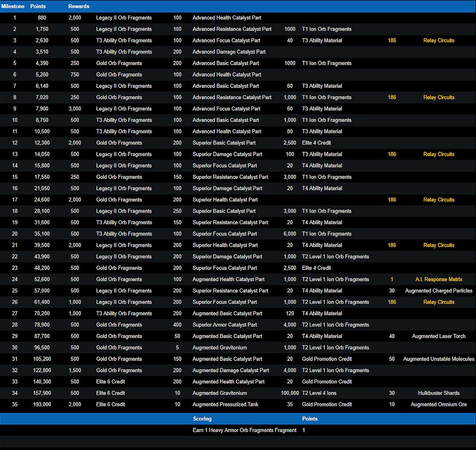Click Relay Circuits in milestone 3 row
This screenshot has width=476, height=450.
(x=439, y=41)
